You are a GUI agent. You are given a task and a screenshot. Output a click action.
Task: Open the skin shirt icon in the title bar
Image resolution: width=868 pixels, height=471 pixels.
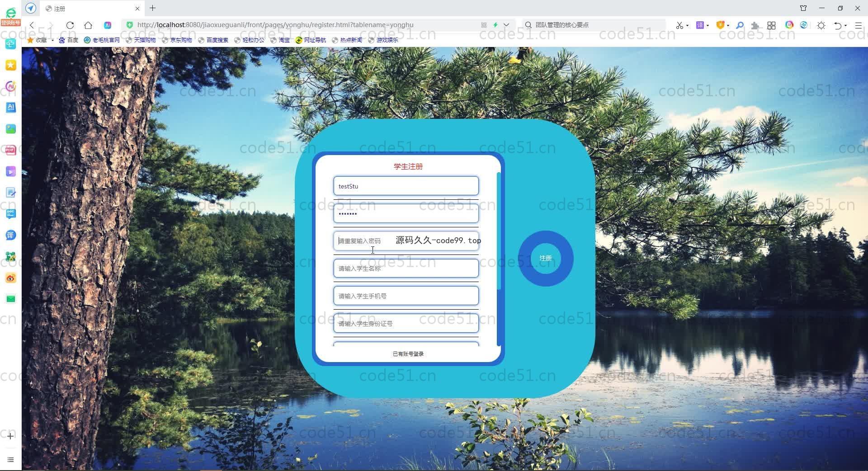[x=803, y=8]
